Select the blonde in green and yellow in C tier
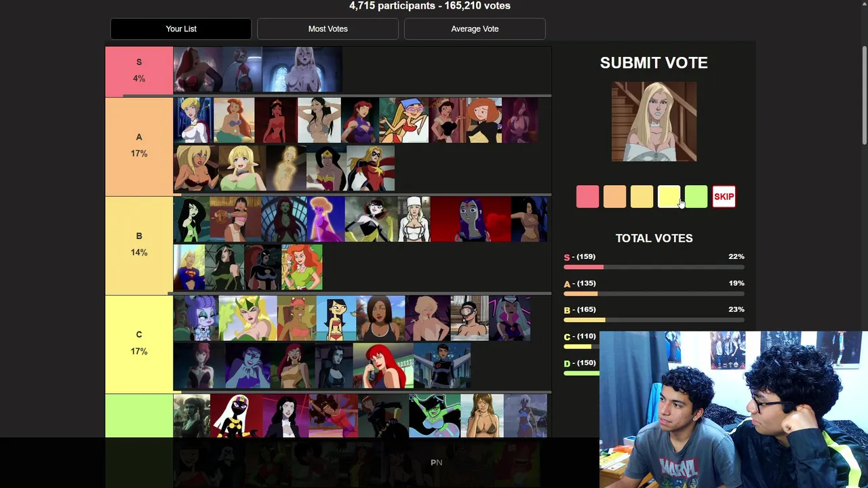Image resolution: width=868 pixels, height=488 pixels. tap(248, 319)
